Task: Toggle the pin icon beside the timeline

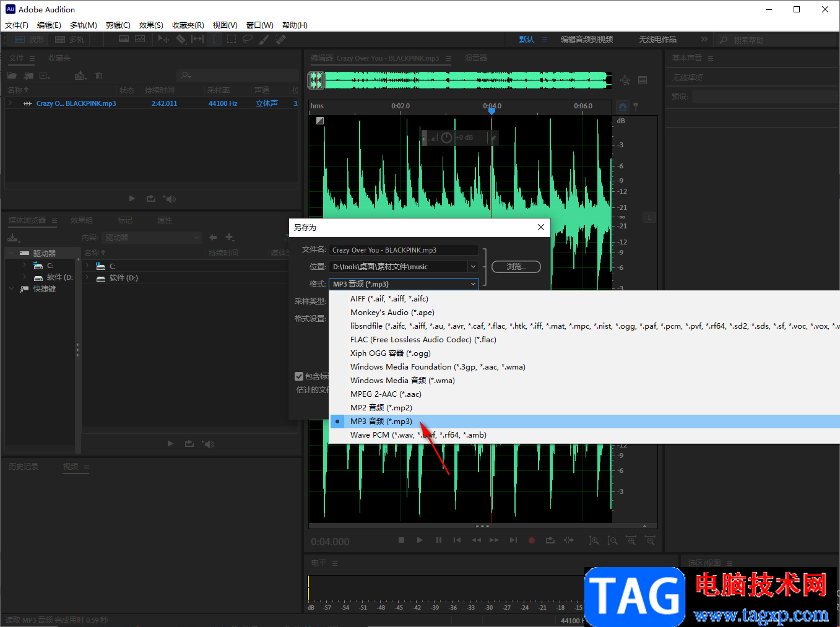Action: click(x=636, y=106)
